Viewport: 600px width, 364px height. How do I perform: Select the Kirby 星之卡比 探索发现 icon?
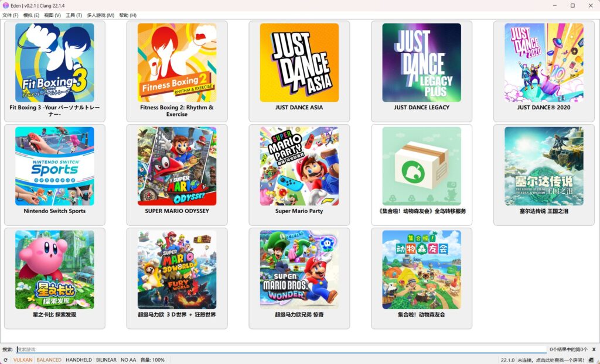(54, 270)
